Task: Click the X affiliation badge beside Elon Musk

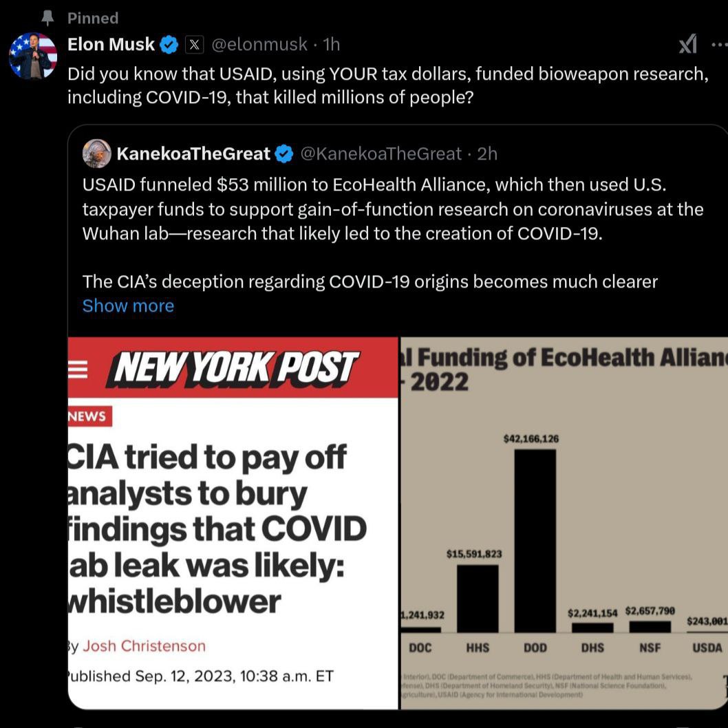Action: pyautogui.click(x=195, y=45)
